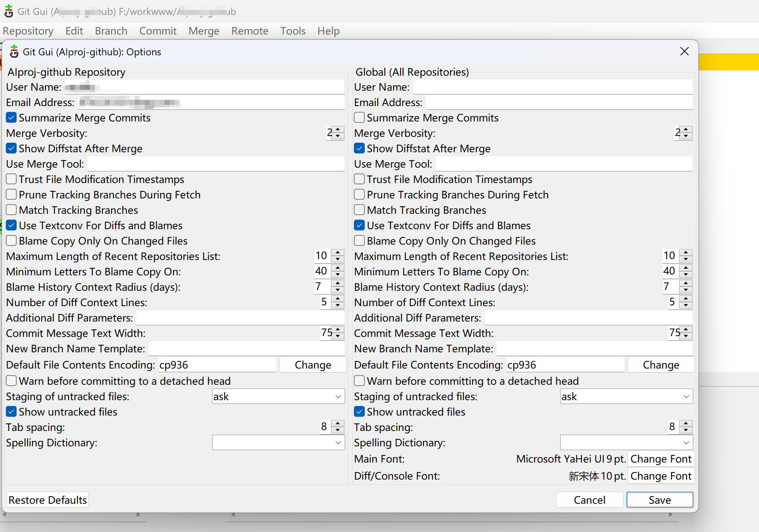759x532 pixels.
Task: Increase repository Merge Verbosity value
Action: 338,129
